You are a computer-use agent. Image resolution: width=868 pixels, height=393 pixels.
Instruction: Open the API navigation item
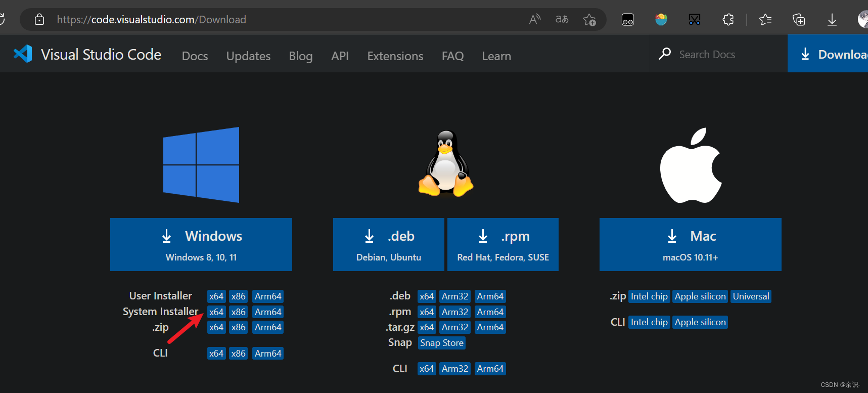[340, 56]
